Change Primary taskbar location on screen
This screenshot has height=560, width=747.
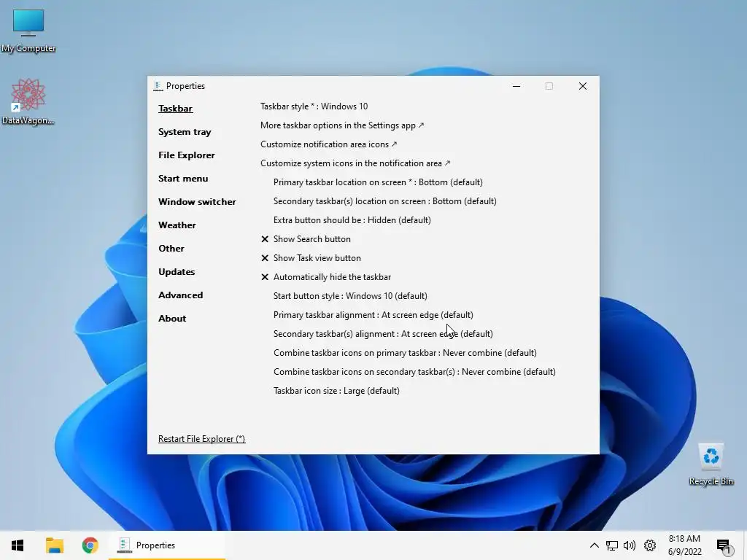tap(378, 182)
